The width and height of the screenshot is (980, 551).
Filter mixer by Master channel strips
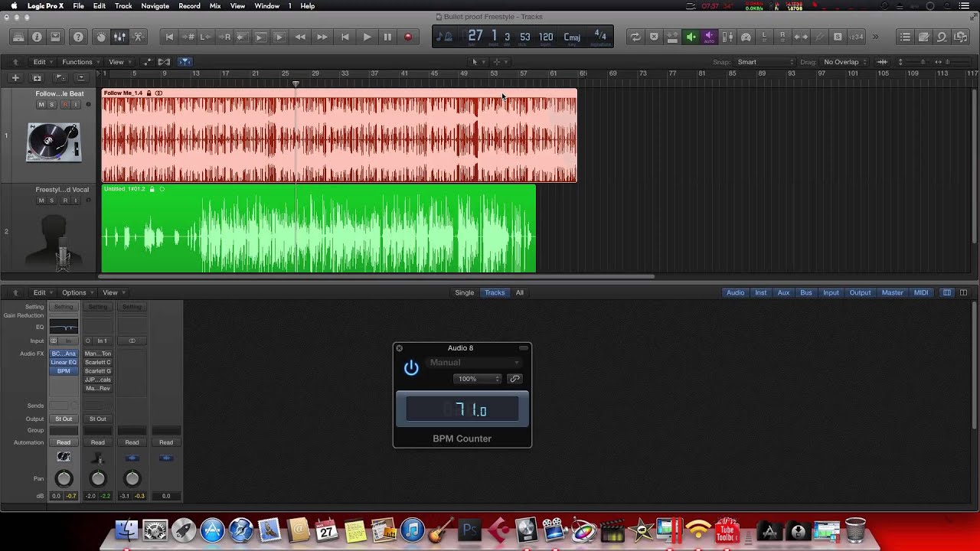click(892, 292)
